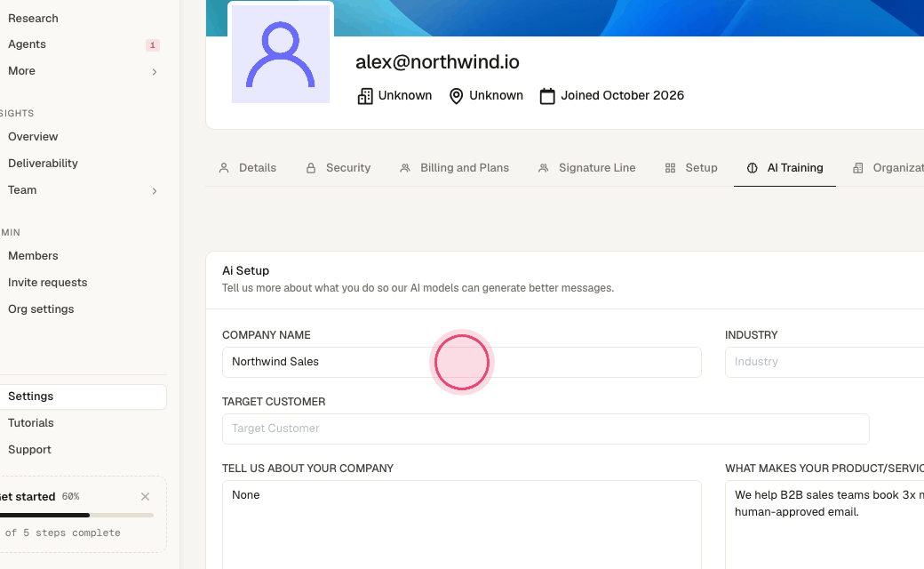This screenshot has height=569, width=924.
Task: Click the profile avatar placeholder image
Action: pyautogui.click(x=281, y=53)
